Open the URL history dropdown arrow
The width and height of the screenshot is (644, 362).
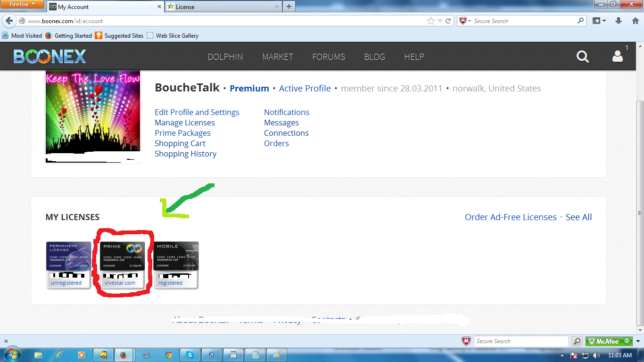pos(440,21)
